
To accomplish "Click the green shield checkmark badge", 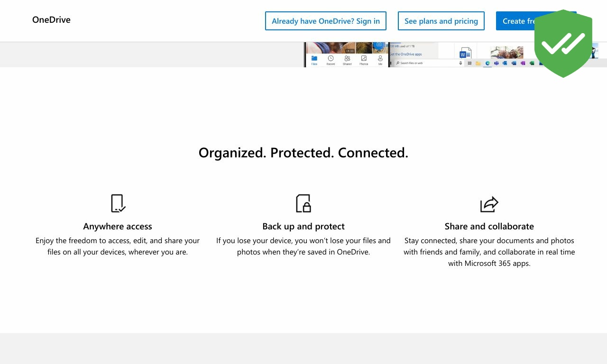I will [563, 44].
